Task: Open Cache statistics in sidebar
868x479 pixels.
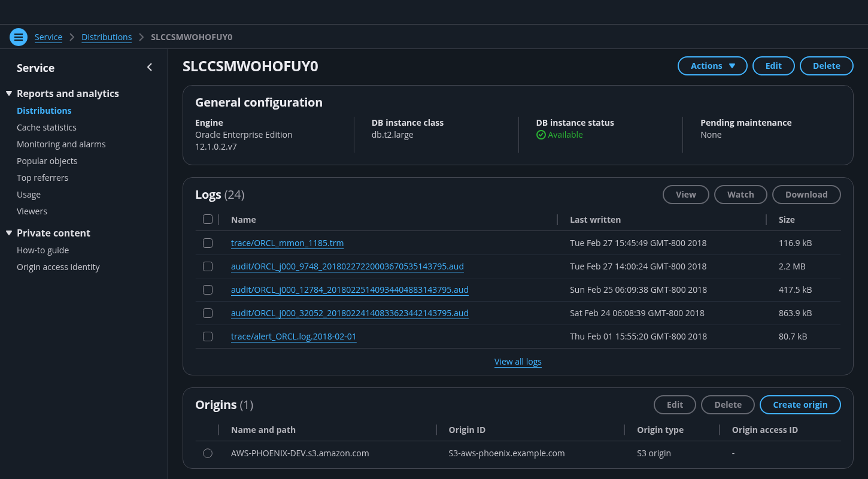Action: coord(47,128)
